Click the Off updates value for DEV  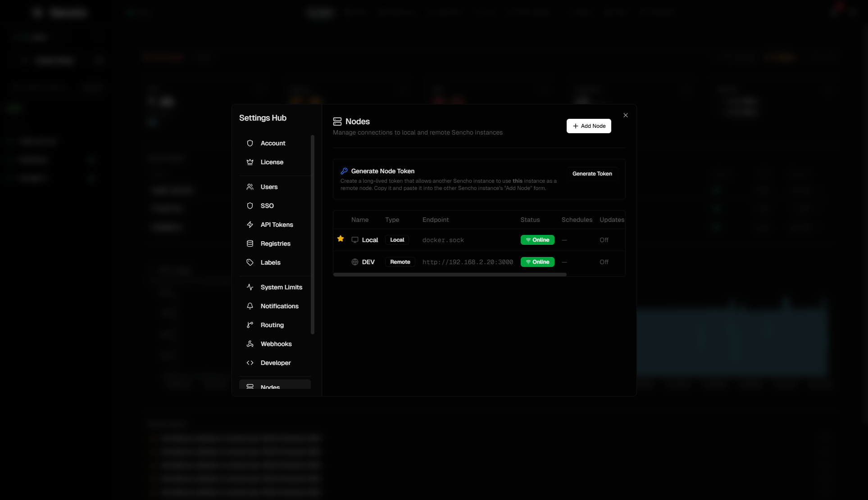(x=604, y=262)
